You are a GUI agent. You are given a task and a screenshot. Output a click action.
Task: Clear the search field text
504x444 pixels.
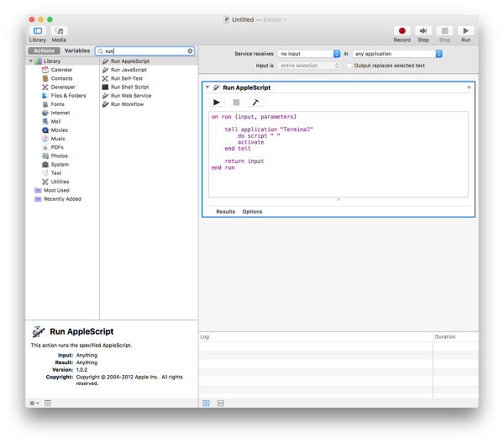pyautogui.click(x=191, y=50)
